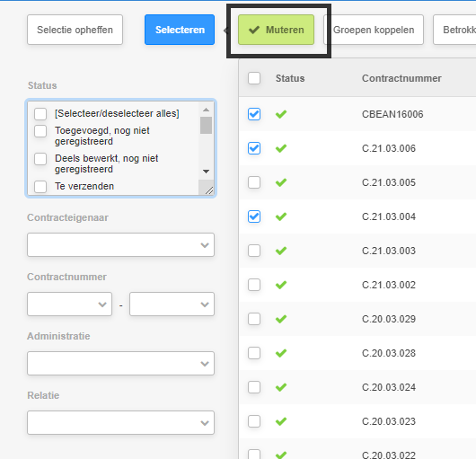Enable the 'Te verzenden' status filter

coord(40,187)
